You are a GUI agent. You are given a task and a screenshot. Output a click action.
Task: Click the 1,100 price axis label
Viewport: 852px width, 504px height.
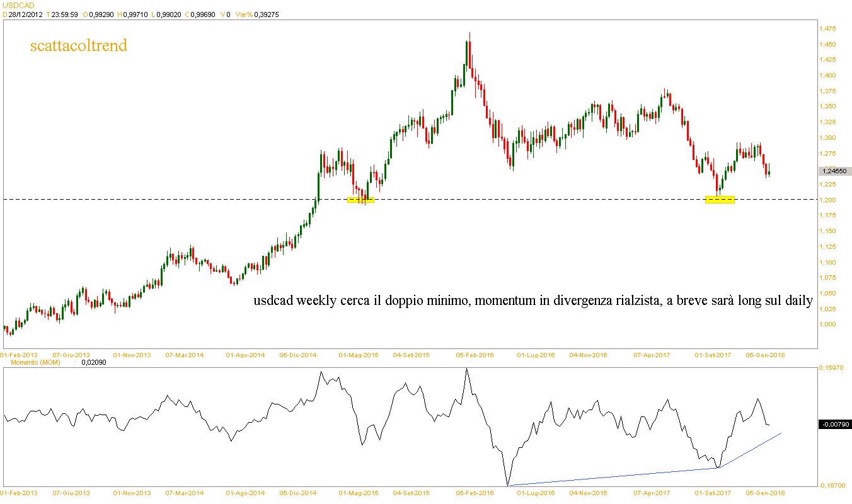click(x=827, y=263)
